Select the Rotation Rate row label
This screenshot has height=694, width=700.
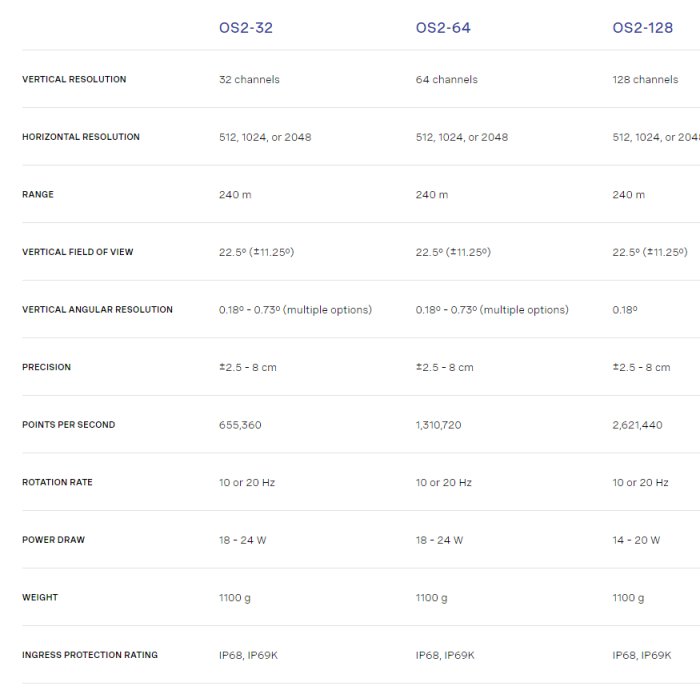[x=57, y=483]
